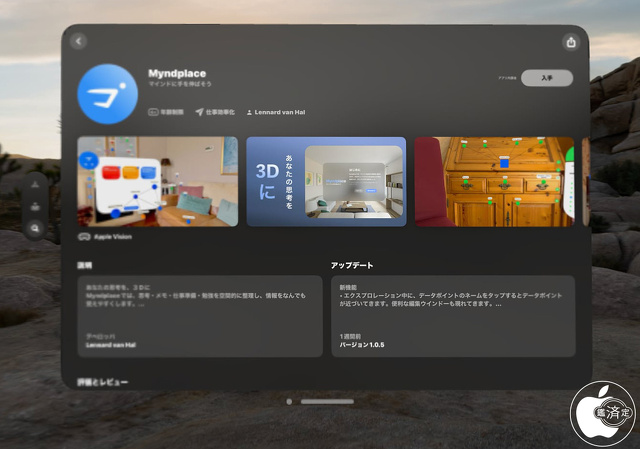Click the 年齢制限 age rating badge
640x449 pixels.
[x=166, y=112]
